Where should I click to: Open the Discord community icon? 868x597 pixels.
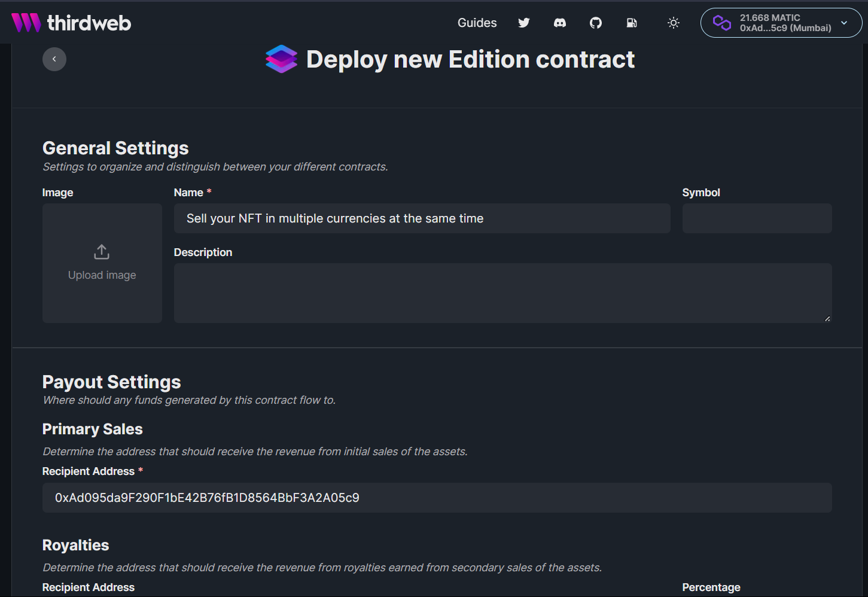[560, 23]
